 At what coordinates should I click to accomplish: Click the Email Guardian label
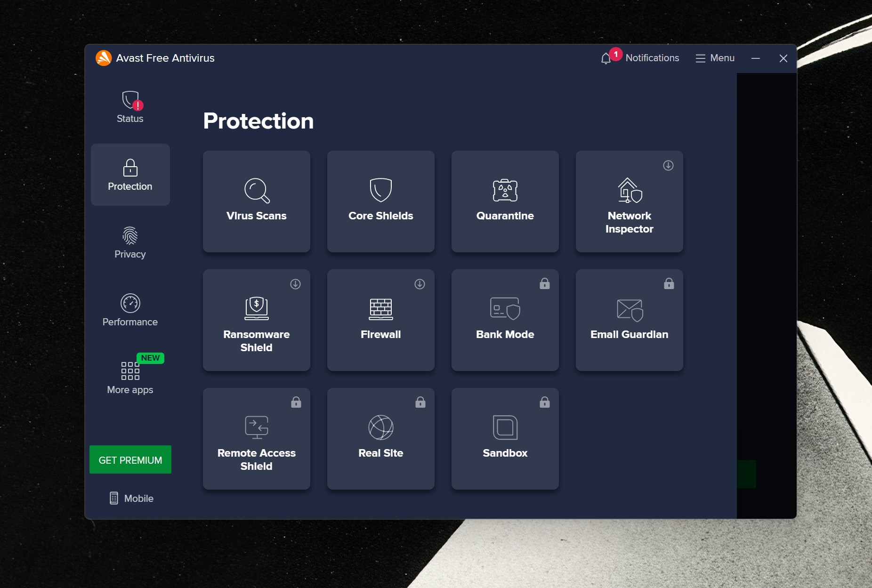click(x=630, y=334)
